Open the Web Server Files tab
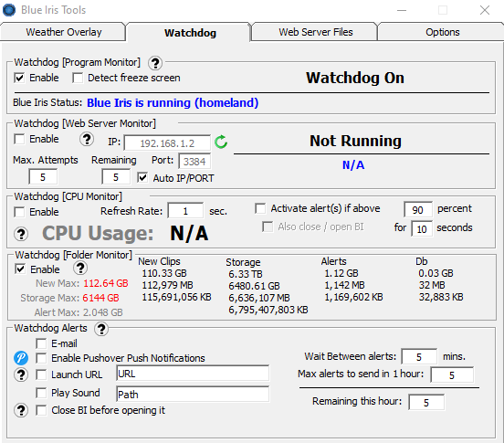Viewport: 504px width, 443px height. pyautogui.click(x=315, y=32)
